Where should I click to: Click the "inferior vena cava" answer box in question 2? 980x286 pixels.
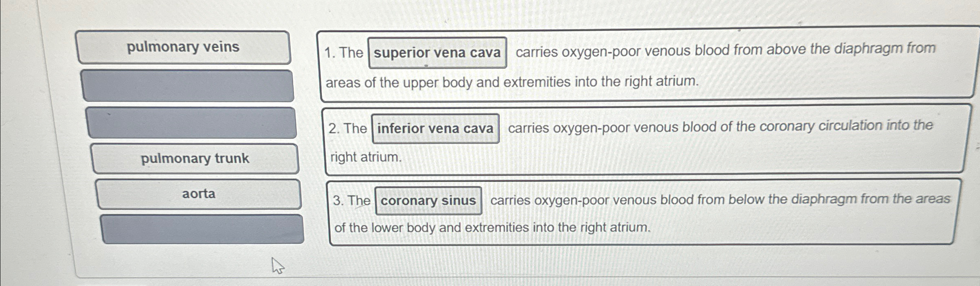[x=435, y=129]
